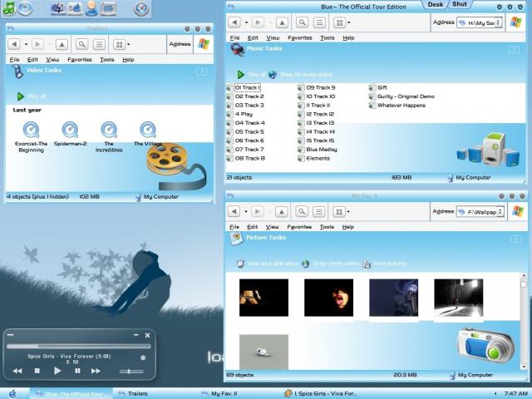Click the green music notes dock icon
Screen dimensions: 532x399
8,8
